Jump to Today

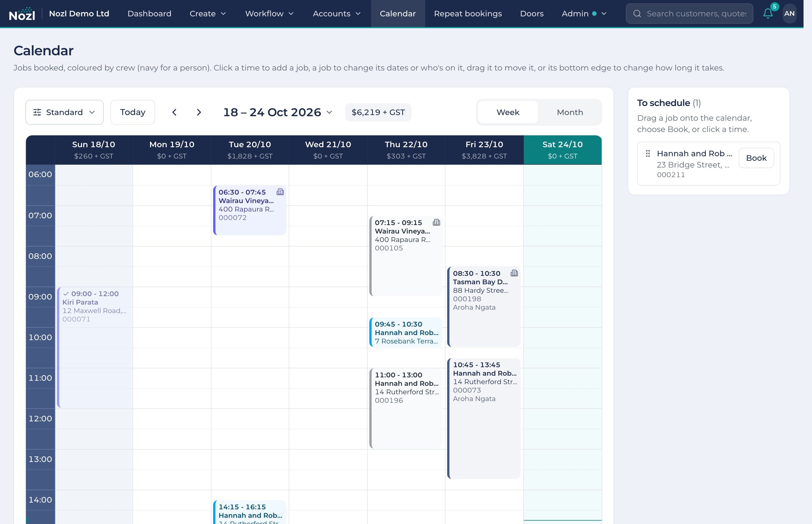[x=133, y=112]
